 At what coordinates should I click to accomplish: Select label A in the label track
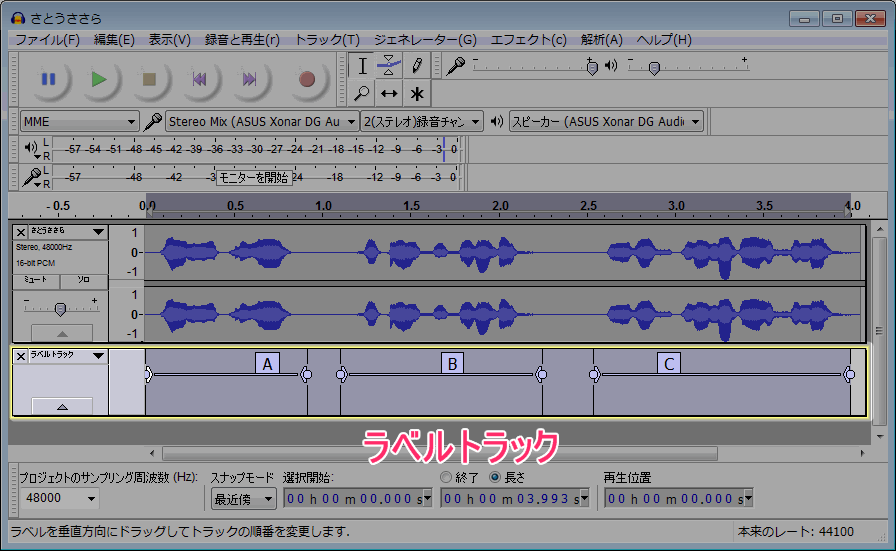pos(267,364)
